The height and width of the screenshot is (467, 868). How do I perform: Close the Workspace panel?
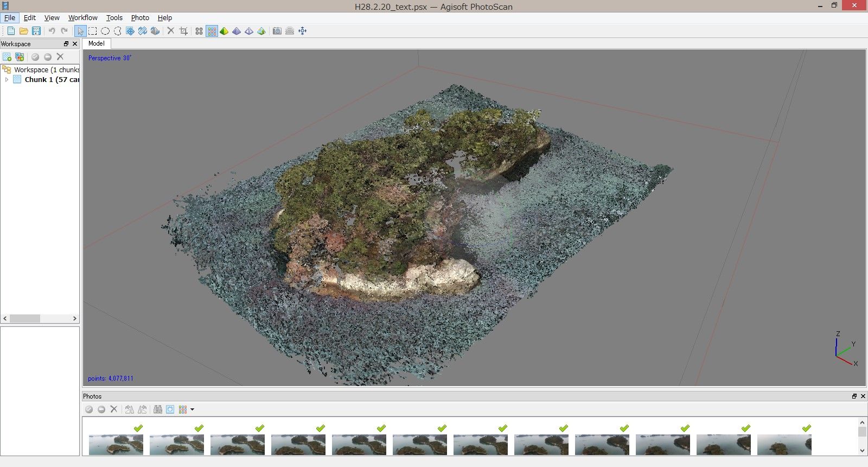coord(75,44)
